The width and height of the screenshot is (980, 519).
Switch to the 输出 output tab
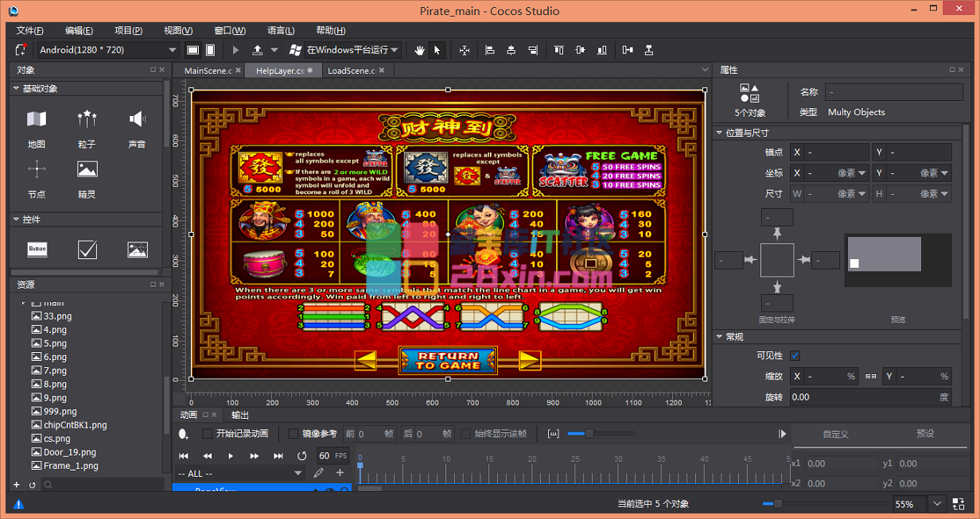(240, 415)
